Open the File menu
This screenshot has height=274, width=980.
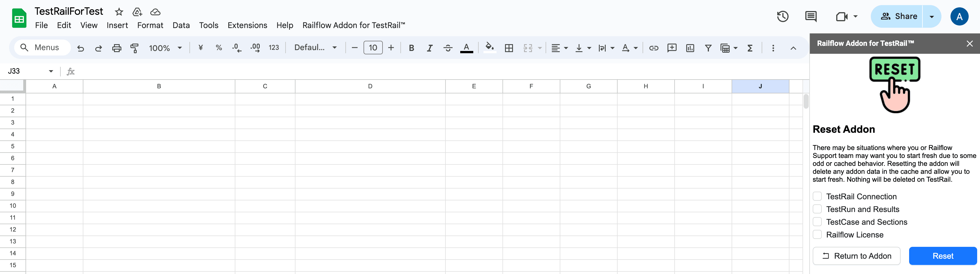[41, 25]
